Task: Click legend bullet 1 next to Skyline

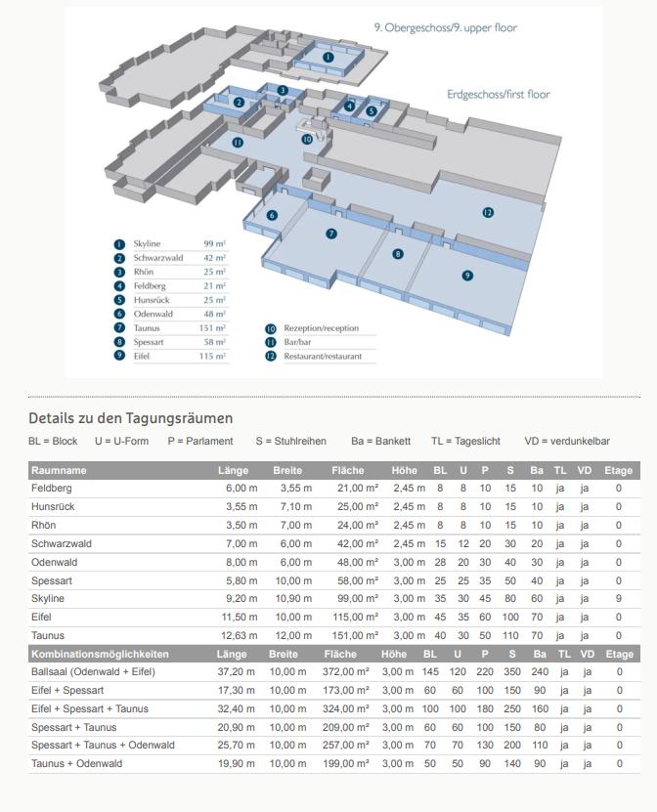Action: pos(119,244)
